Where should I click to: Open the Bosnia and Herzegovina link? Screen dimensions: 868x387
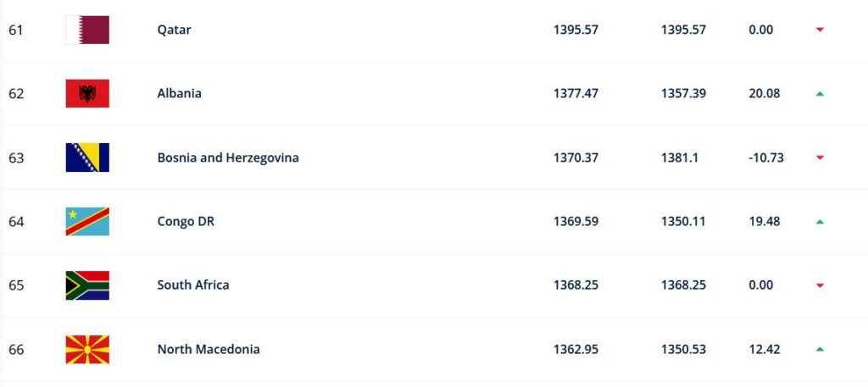[228, 158]
